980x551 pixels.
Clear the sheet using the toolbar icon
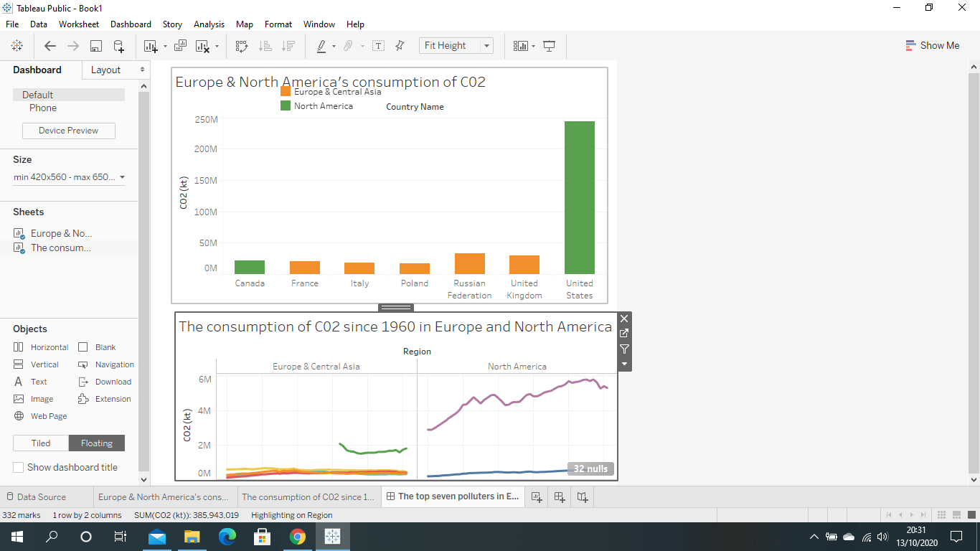tap(203, 46)
